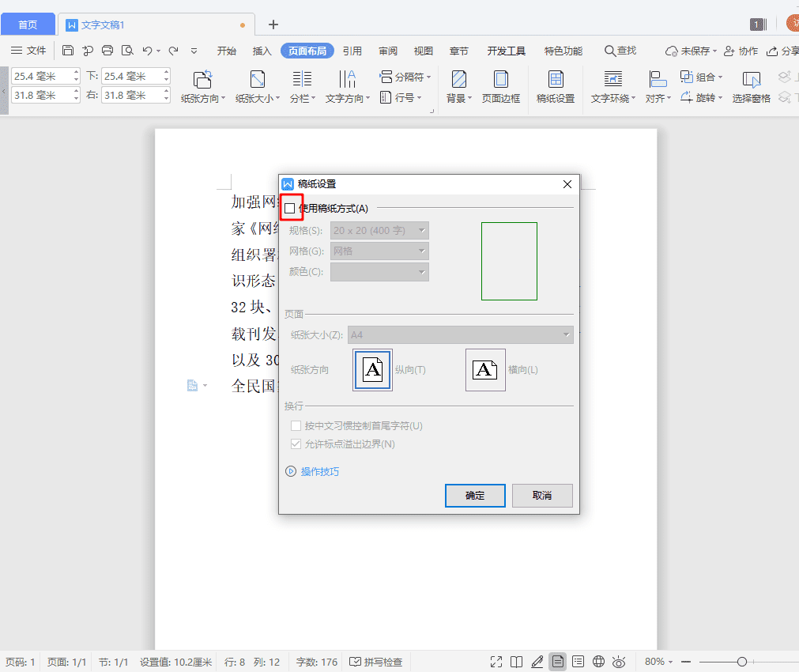
Task: Enable 使用稿纸方式 checkbox
Action: [290, 208]
